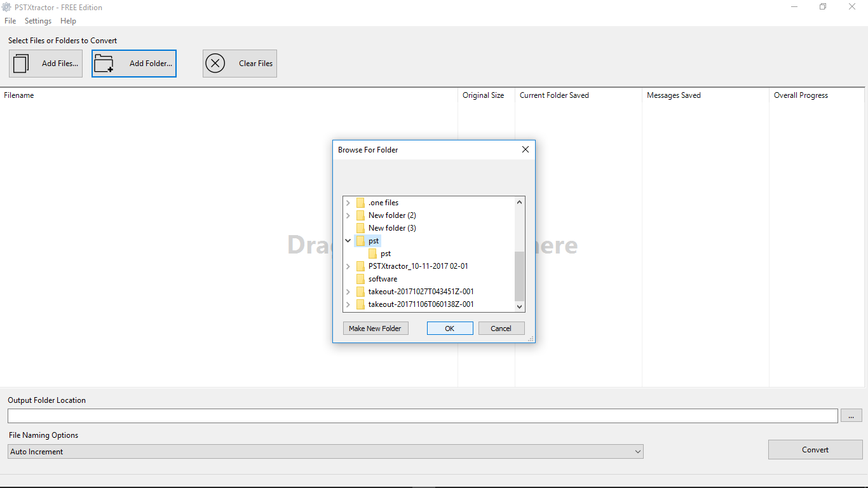This screenshot has height=488, width=868.
Task: Click the Convert button
Action: (815, 450)
